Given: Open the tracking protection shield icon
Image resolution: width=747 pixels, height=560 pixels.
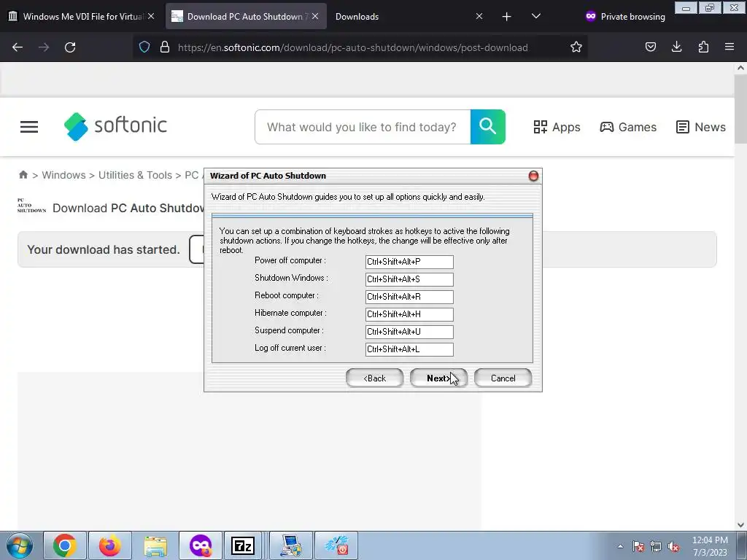Looking at the screenshot, I should click(144, 47).
